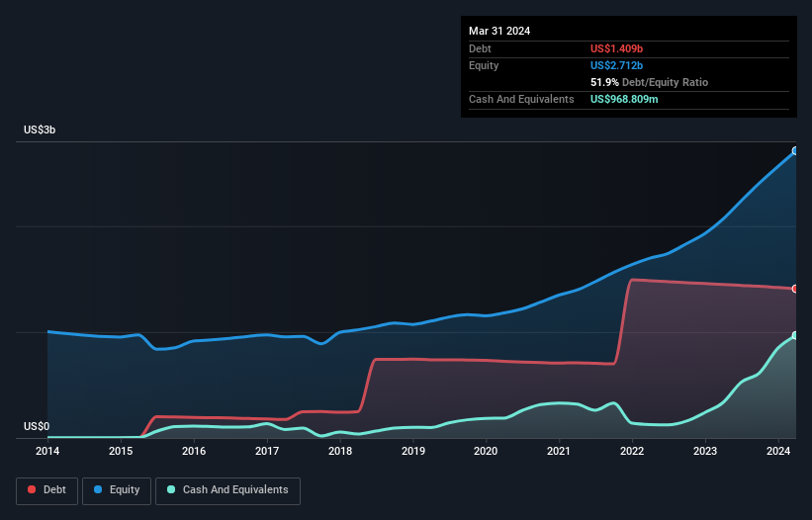The width and height of the screenshot is (812, 520).
Task: Click the US$0 y-axis label
Action: 37,426
